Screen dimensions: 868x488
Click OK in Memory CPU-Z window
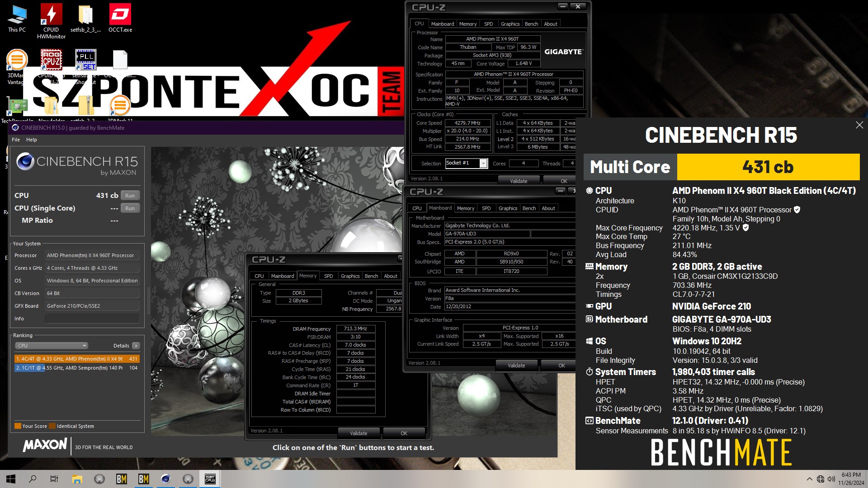[x=404, y=433]
